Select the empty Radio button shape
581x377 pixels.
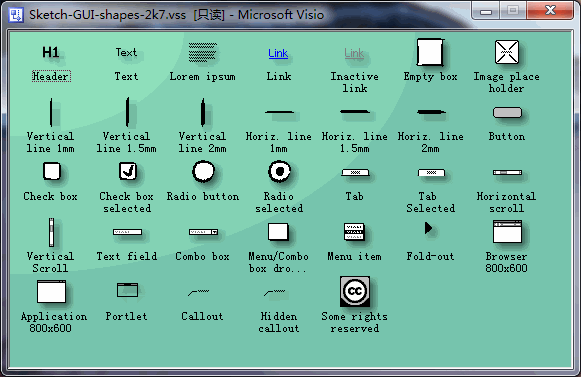pos(203,171)
